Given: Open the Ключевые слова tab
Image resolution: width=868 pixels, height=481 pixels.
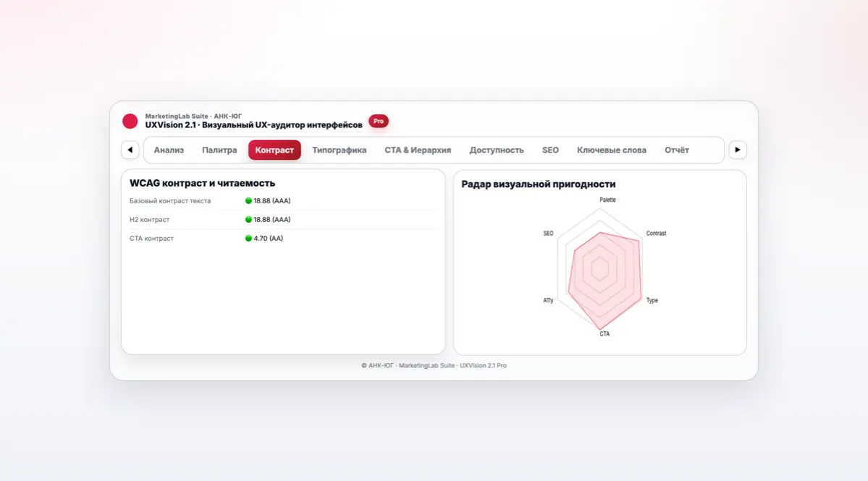Looking at the screenshot, I should [612, 150].
